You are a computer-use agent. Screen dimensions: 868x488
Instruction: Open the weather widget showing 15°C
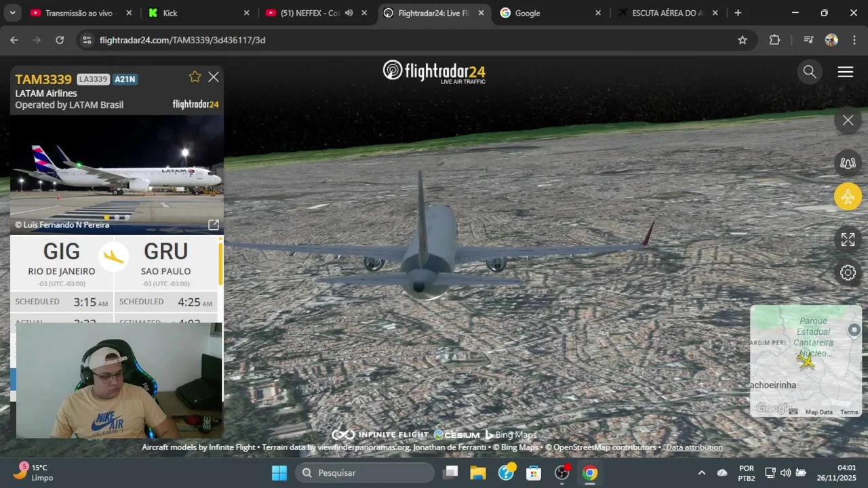coord(34,472)
